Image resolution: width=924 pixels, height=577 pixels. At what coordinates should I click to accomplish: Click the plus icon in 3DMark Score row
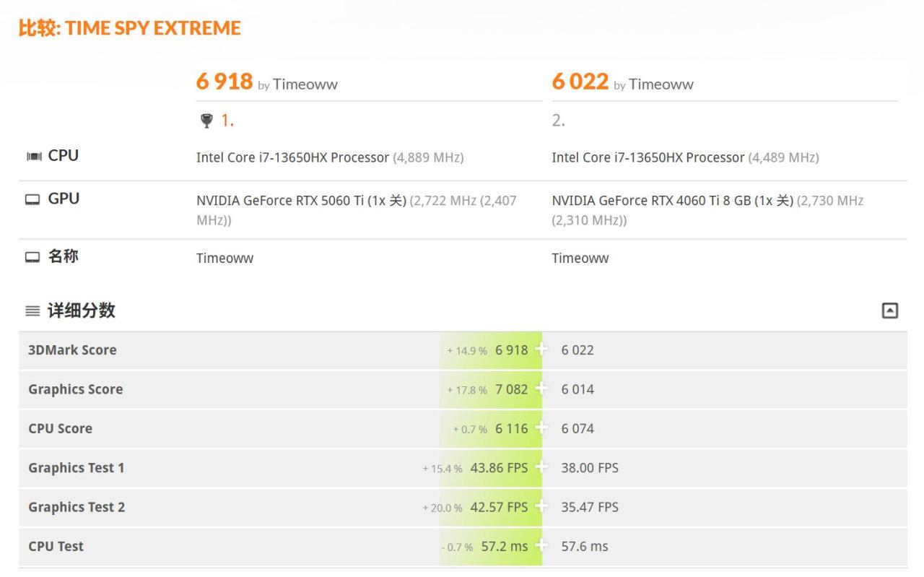[x=541, y=350]
